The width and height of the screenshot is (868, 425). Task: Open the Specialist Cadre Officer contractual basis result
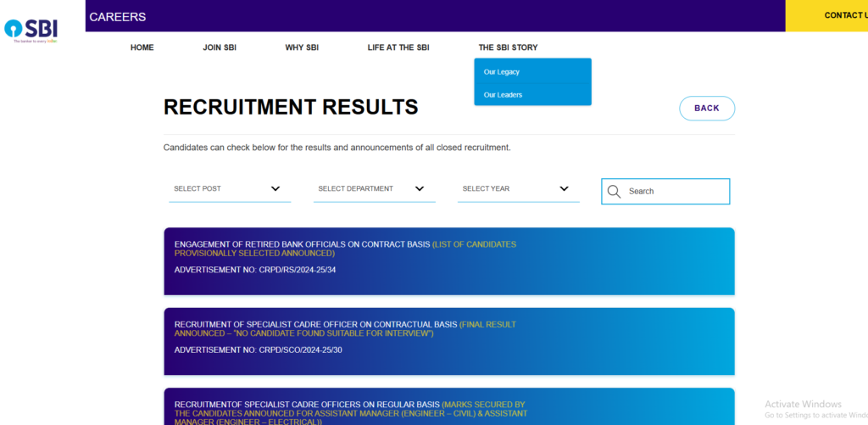449,341
